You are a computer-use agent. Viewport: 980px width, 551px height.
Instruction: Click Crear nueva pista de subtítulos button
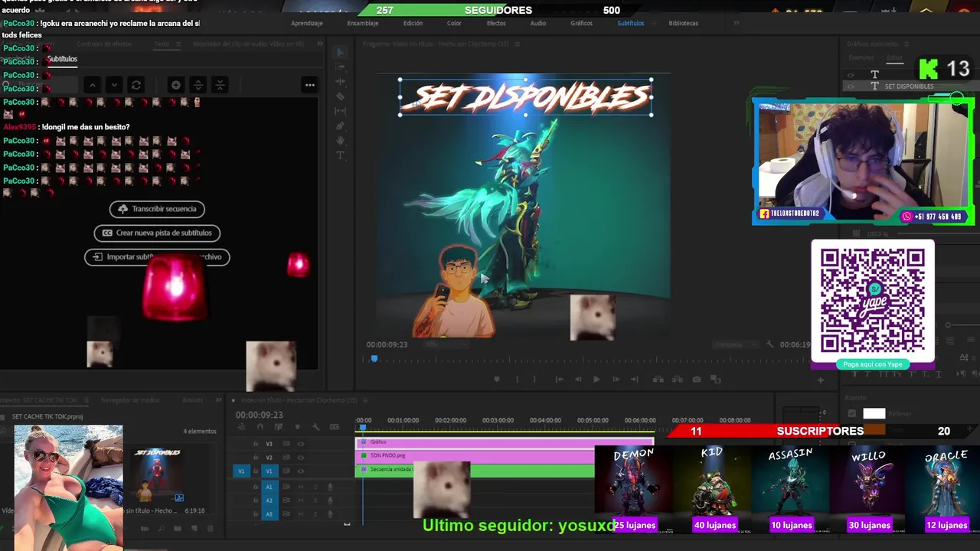[x=157, y=233]
